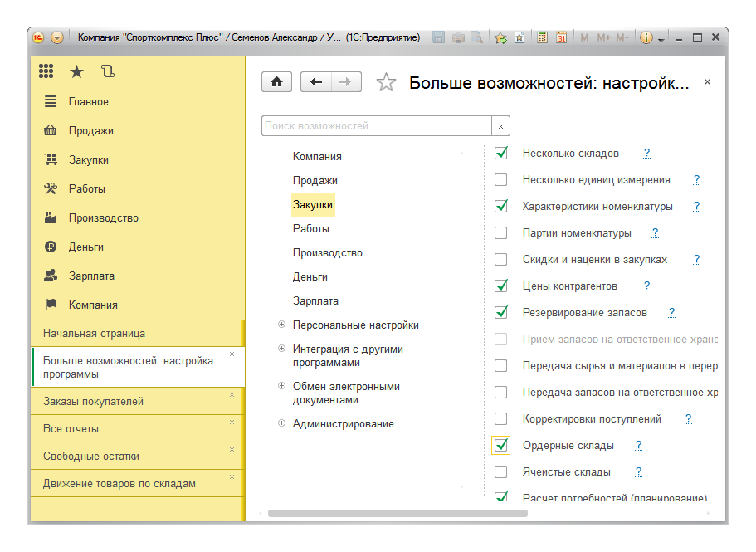756x552 pixels.
Task: Go back with the left arrow button
Action: click(316, 81)
